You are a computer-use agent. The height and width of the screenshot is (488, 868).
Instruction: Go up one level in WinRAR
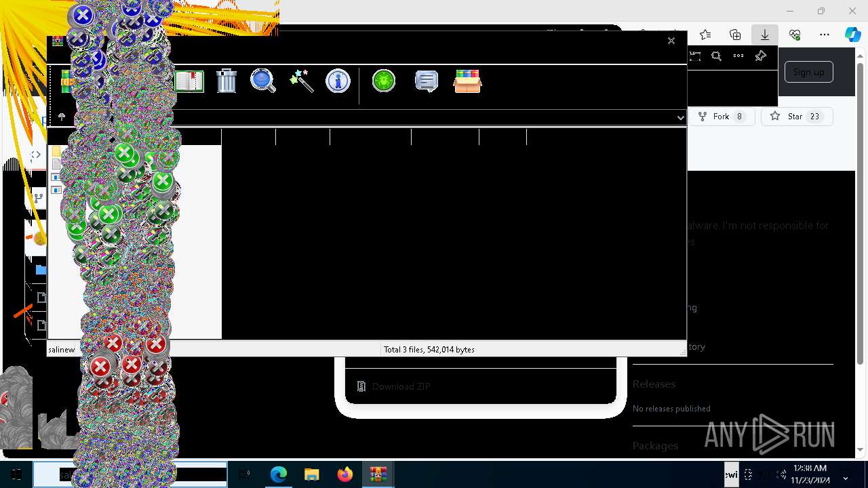pos(62,117)
